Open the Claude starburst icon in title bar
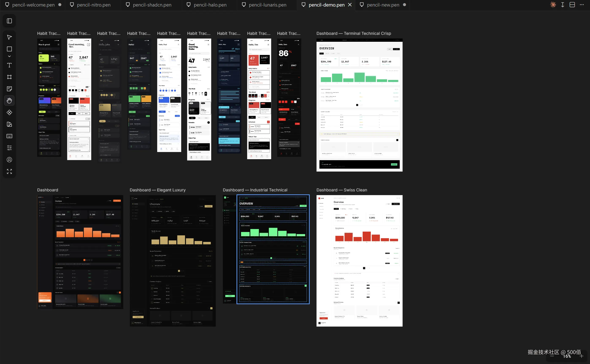This screenshot has height=364, width=590. click(553, 5)
